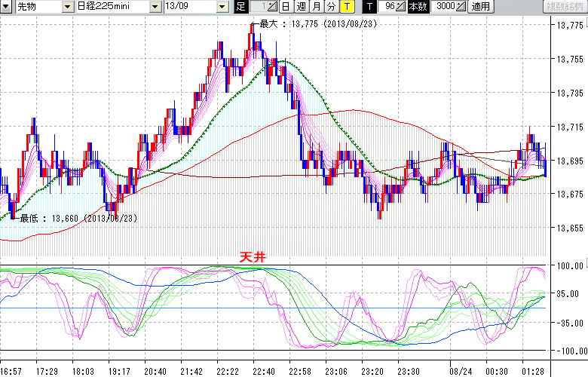Select the 月 (monthly) timeframe button
Viewport: 588px width, 377px height.
[316, 7]
